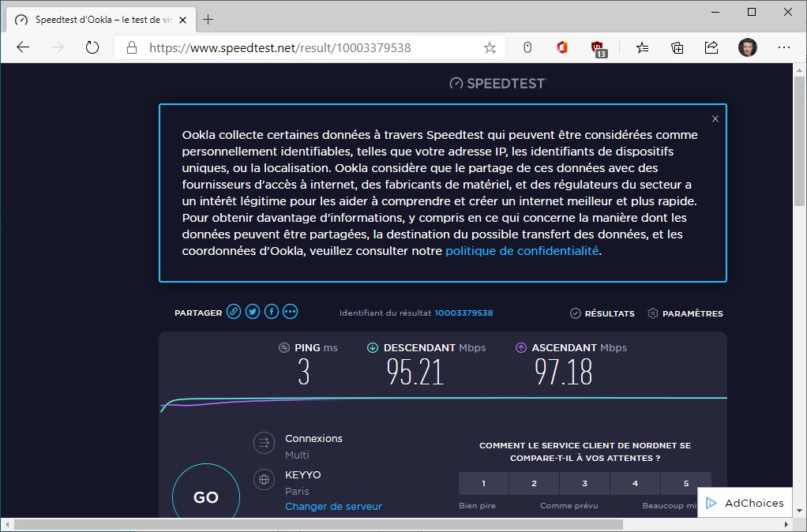Screen dimensions: 807x532
Task: Open more sharing options (three dots)
Action: pyautogui.click(x=291, y=312)
